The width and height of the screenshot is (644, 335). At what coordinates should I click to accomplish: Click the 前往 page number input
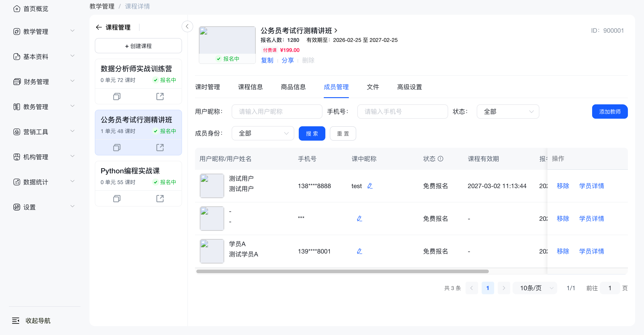pos(610,288)
